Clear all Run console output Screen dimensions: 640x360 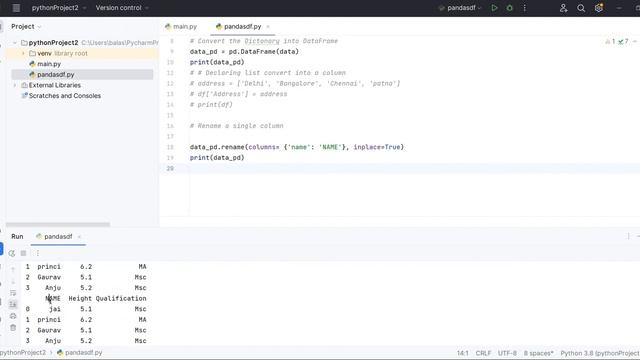13,328
